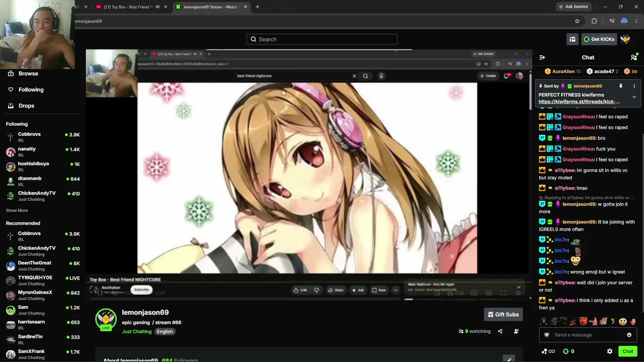Viewport: 644px width, 362px height.
Task: Insert the red-faced man quick emote
Action: [583, 321]
